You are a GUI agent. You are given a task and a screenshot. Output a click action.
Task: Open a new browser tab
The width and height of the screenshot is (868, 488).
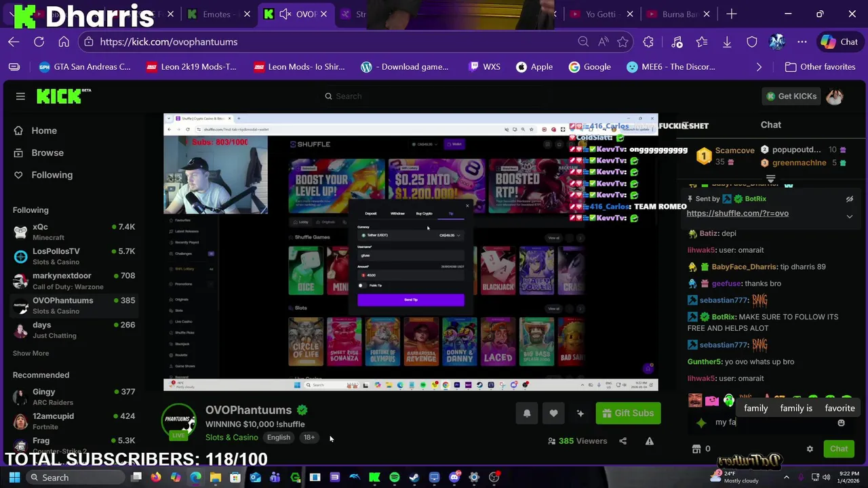point(731,14)
